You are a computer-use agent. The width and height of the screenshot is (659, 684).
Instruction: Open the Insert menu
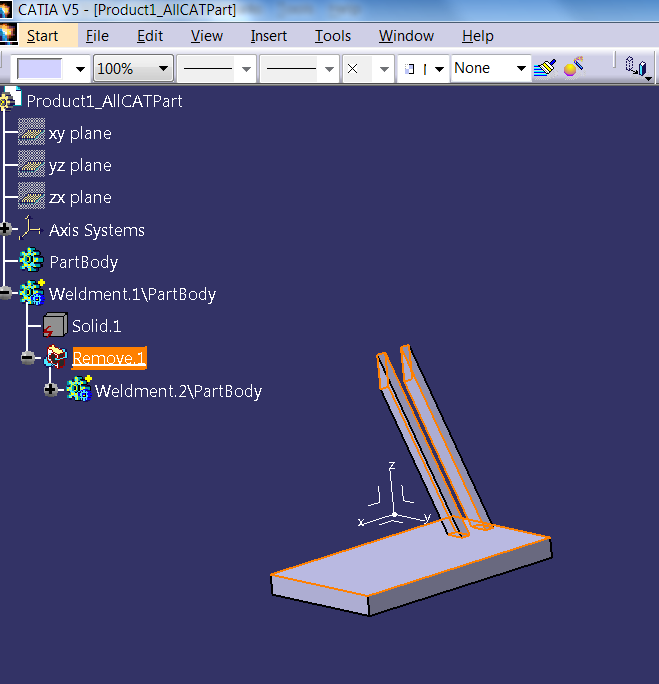pos(269,36)
